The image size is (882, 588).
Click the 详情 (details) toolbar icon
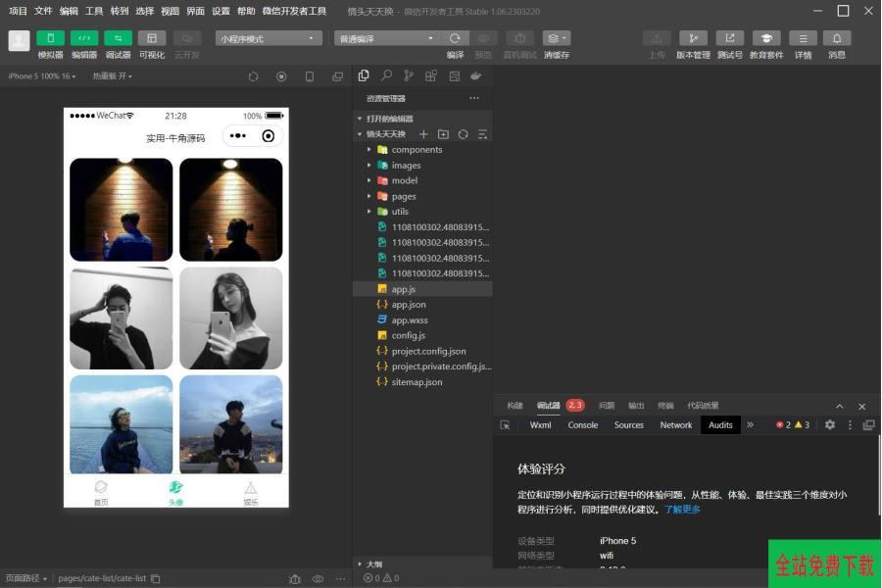click(x=803, y=38)
